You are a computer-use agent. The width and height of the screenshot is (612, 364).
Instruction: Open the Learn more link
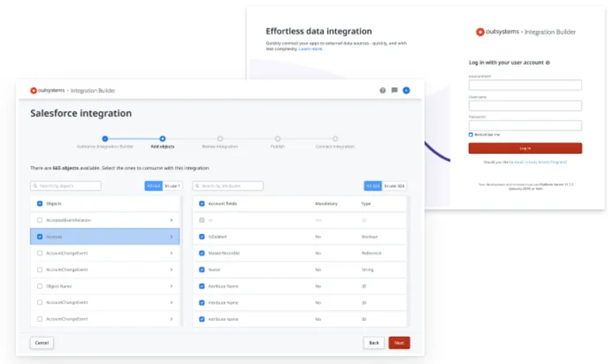coord(311,49)
